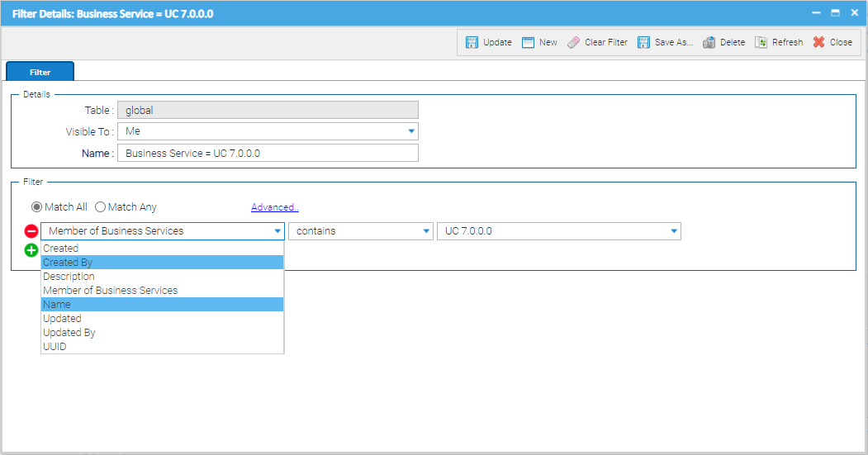The height and width of the screenshot is (455, 868).
Task: Expand the contains operator dropdown
Action: (x=425, y=231)
